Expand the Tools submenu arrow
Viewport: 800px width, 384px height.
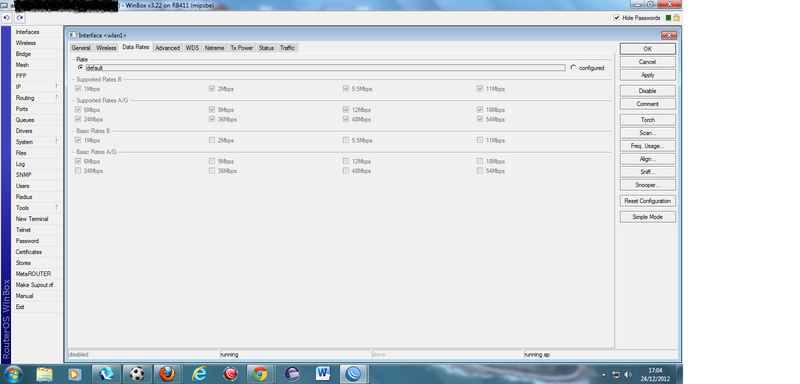[57, 208]
